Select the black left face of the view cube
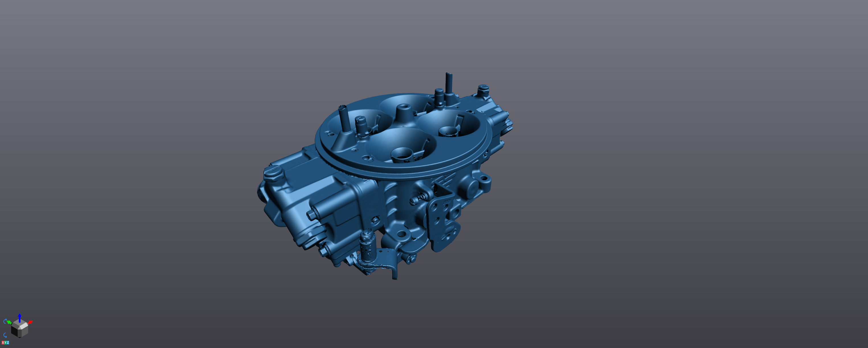This screenshot has width=868, height=348. coord(15,331)
